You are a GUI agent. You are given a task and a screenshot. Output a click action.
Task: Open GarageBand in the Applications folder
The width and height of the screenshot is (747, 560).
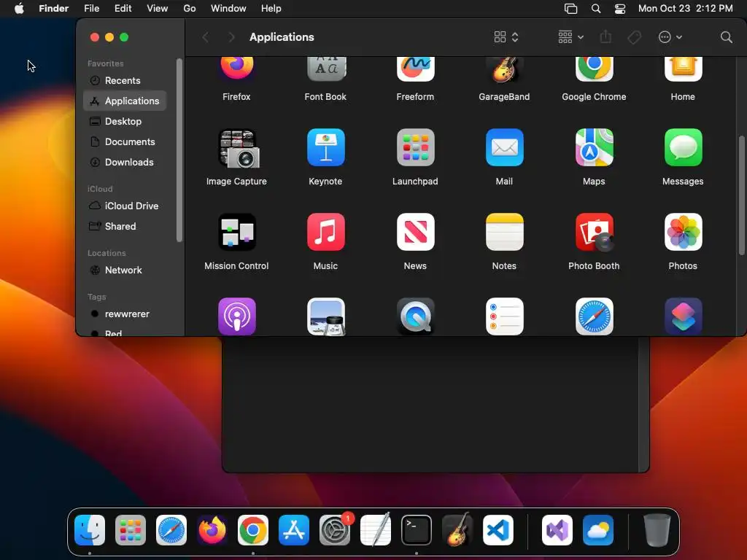pyautogui.click(x=505, y=69)
